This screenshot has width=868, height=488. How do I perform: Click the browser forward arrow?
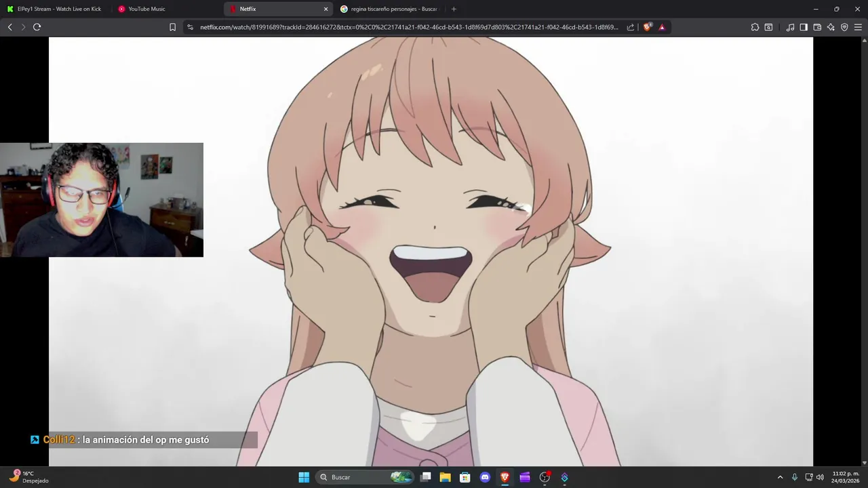(23, 27)
